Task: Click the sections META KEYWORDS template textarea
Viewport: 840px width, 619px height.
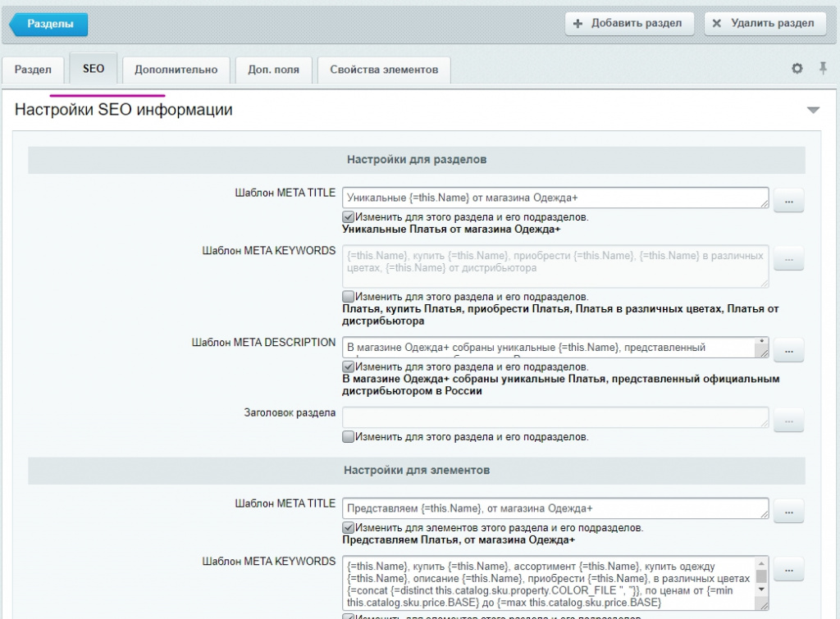Action: point(555,266)
